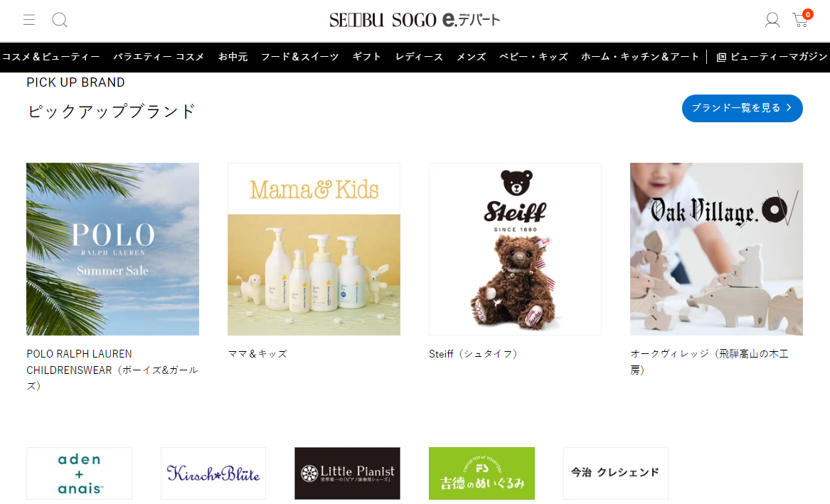Click the Polo Summer Sale banner image
Viewport: 830px width, 504px height.
(x=113, y=249)
